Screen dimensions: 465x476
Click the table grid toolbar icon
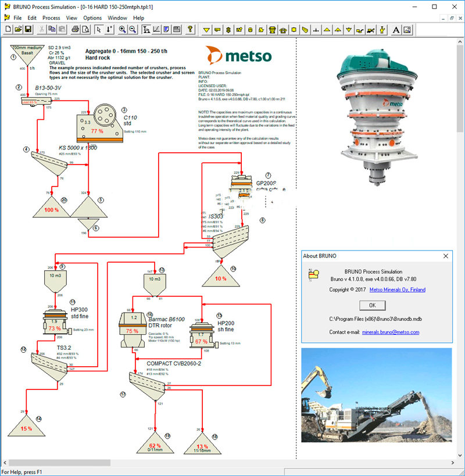pyautogui.click(x=177, y=30)
